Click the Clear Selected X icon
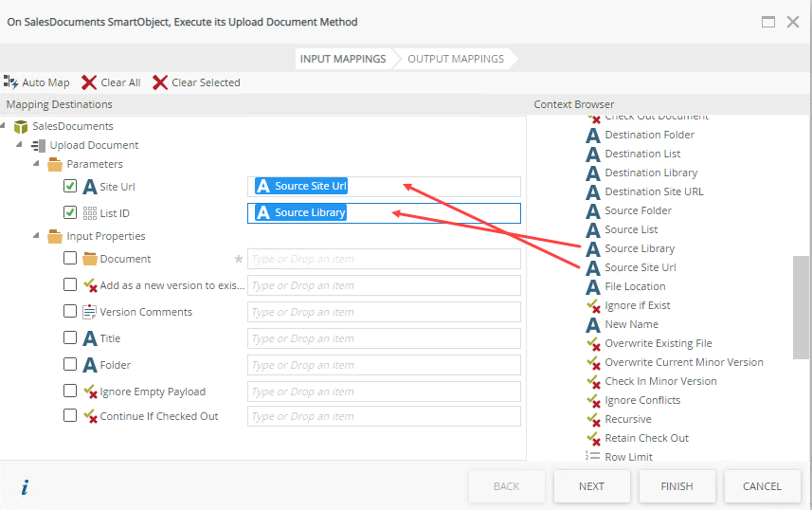 click(160, 82)
